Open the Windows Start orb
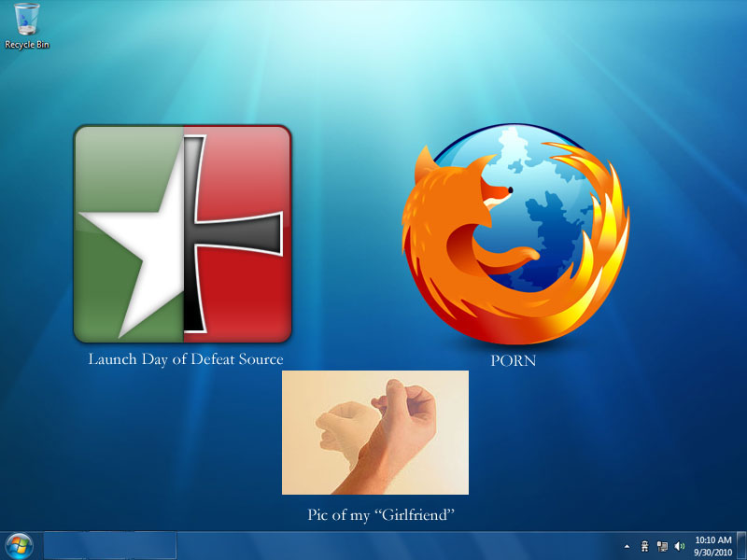This screenshot has width=747, height=560. [x=20, y=546]
